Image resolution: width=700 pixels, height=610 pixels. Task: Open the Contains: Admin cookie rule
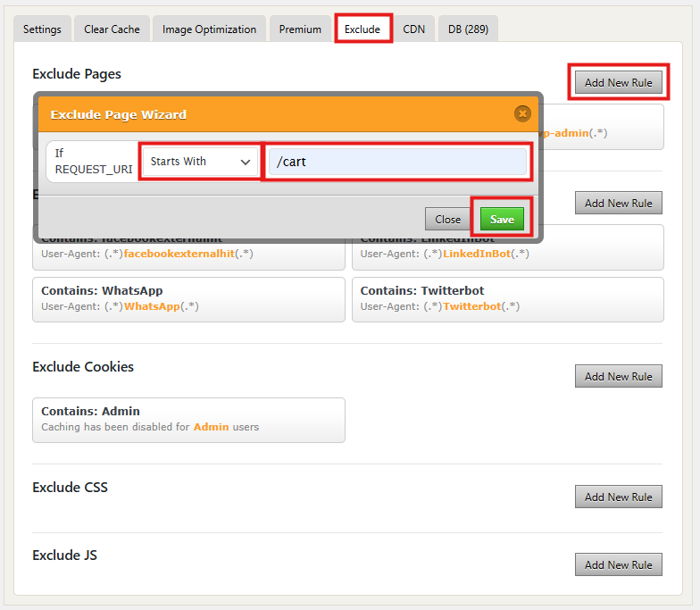(x=189, y=420)
